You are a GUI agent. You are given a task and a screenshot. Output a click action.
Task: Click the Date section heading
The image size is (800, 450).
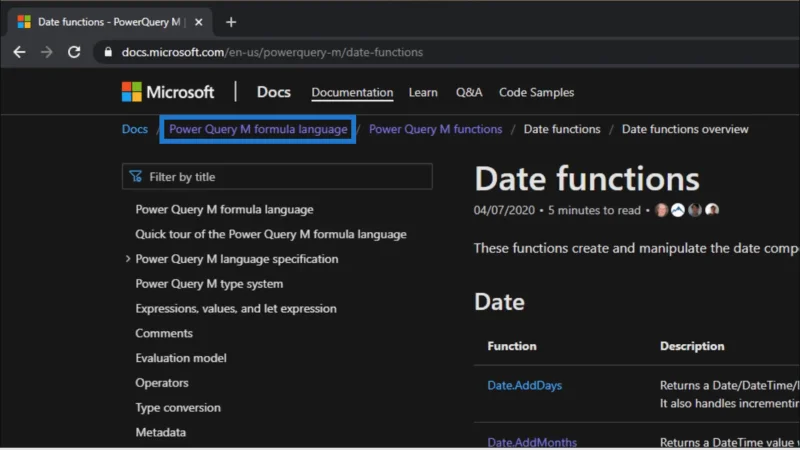coord(499,302)
